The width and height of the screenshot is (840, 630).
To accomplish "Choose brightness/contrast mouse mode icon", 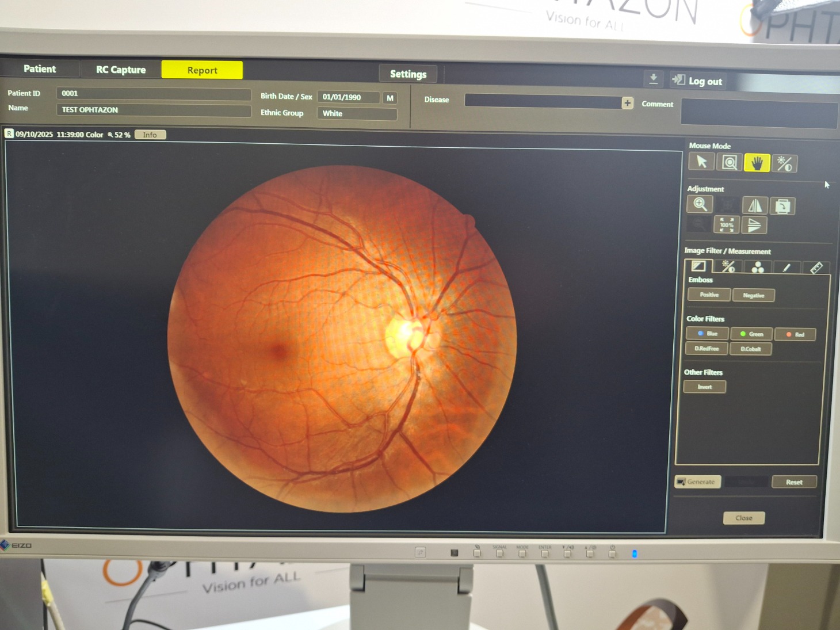I will [784, 164].
